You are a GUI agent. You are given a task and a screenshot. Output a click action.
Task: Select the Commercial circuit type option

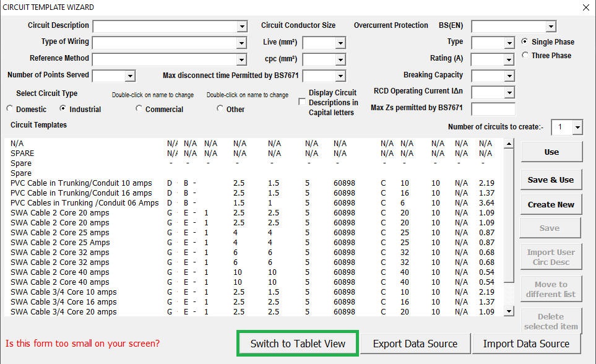[139, 109]
